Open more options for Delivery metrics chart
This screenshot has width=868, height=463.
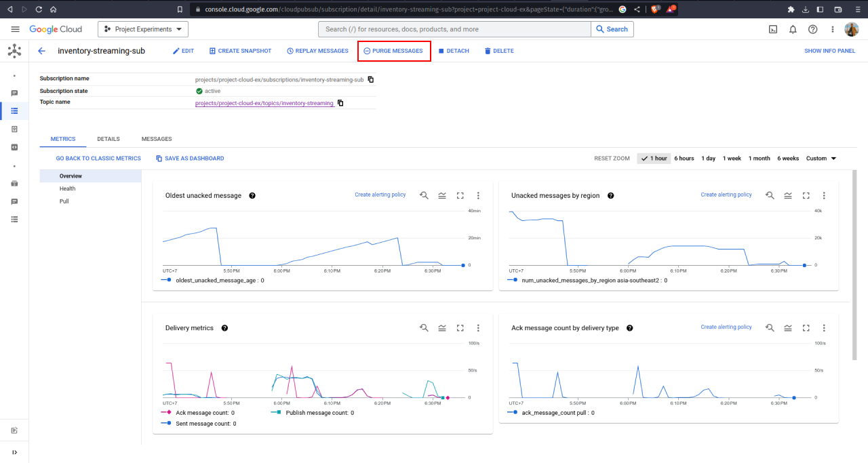pyautogui.click(x=478, y=328)
